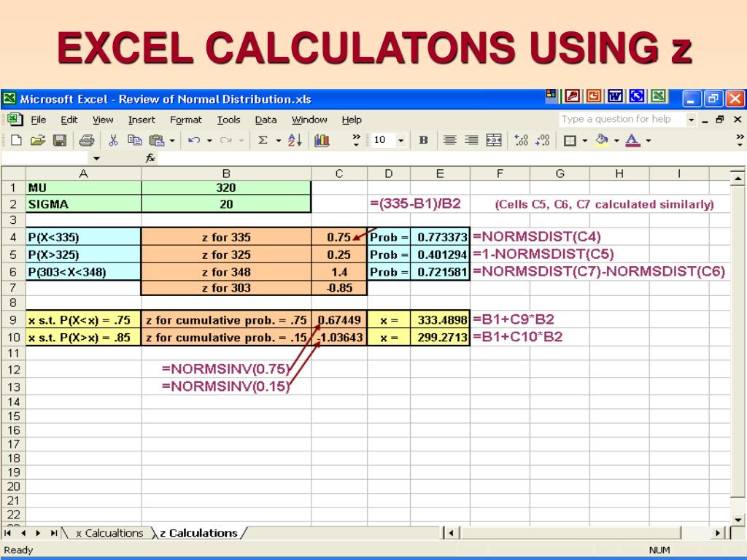Open the Fill Color palette dropdown arrow
This screenshot has height=560, width=747.
click(616, 141)
